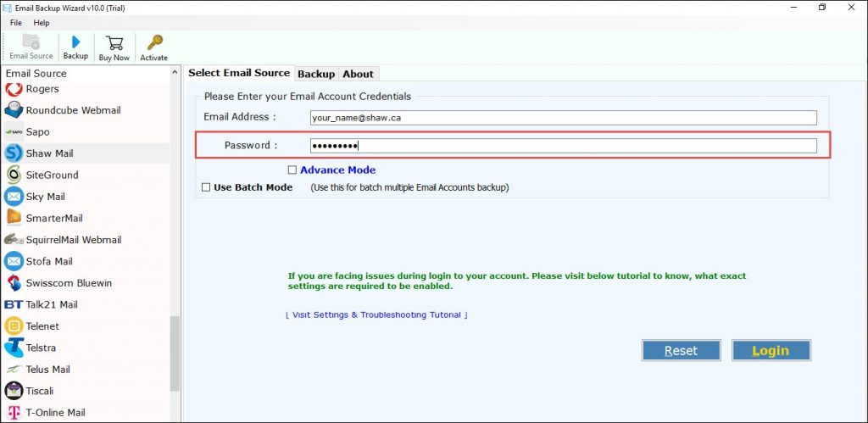Choose Telstra email source
Viewport: 868px width, 423px height.
tap(41, 348)
